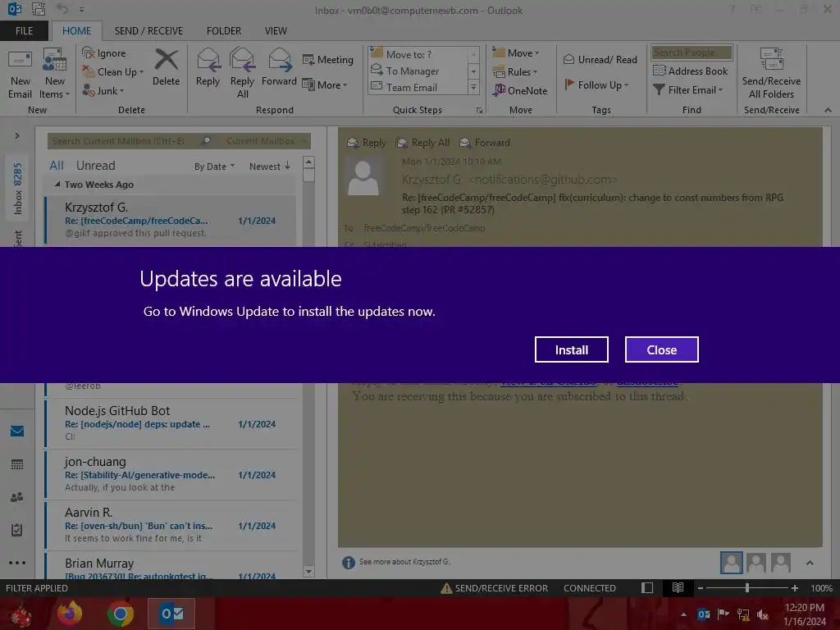The height and width of the screenshot is (630, 840).
Task: Open the Brian Murray email
Action: (171, 566)
